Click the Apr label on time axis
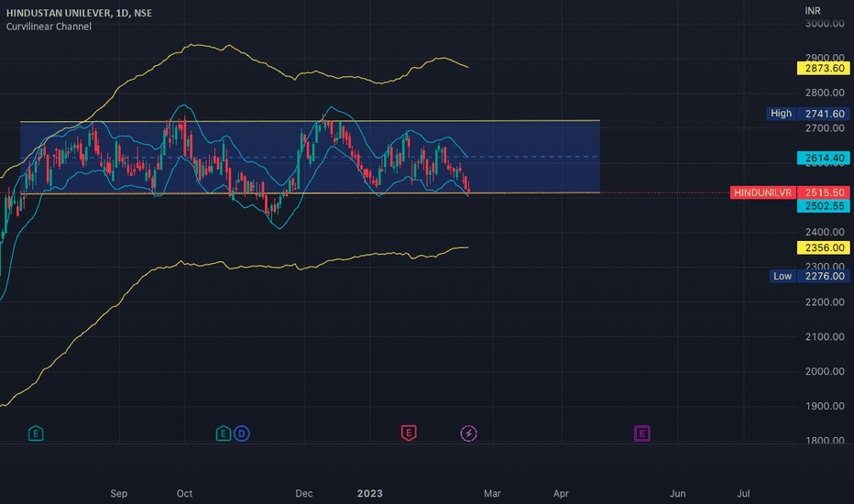Image resolution: width=854 pixels, height=504 pixels. 561,493
